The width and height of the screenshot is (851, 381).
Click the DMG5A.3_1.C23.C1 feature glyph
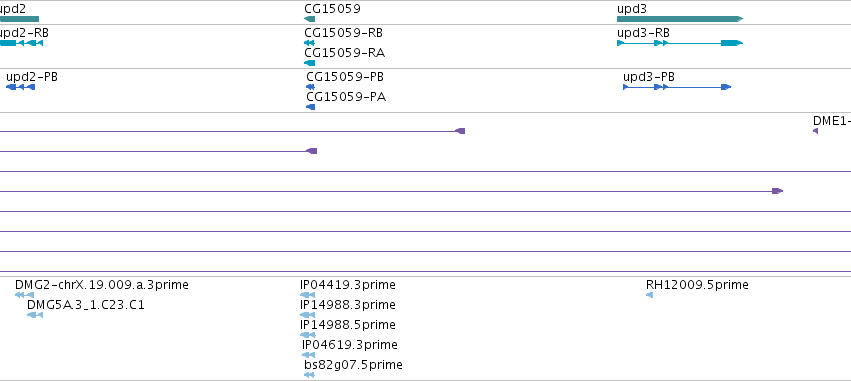click(35, 315)
